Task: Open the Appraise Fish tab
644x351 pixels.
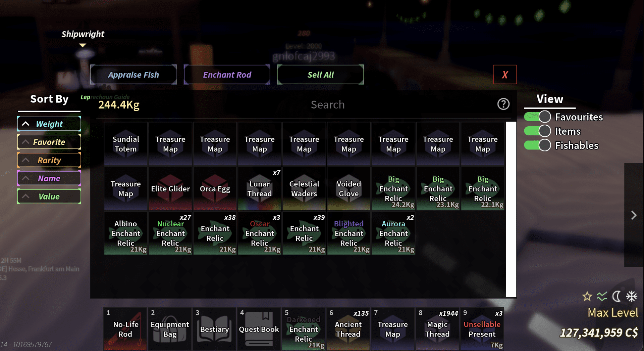Action: click(x=133, y=75)
